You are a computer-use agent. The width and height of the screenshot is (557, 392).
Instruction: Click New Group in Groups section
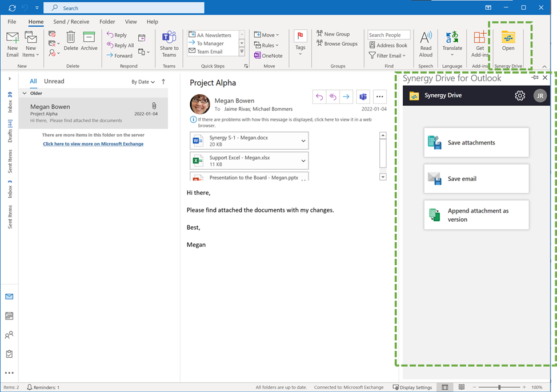click(x=333, y=34)
